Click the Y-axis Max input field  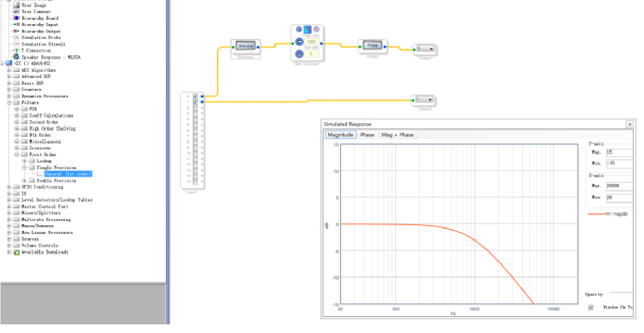(619, 152)
